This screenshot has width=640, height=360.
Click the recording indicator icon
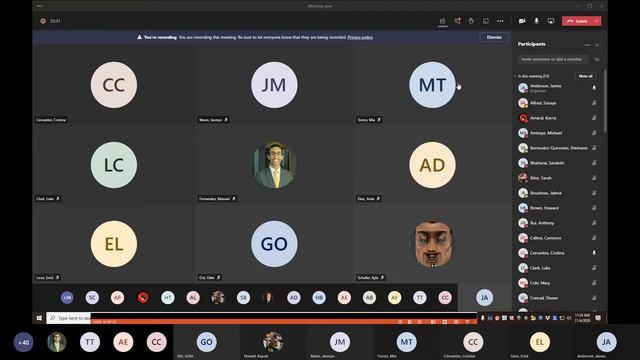(43, 21)
